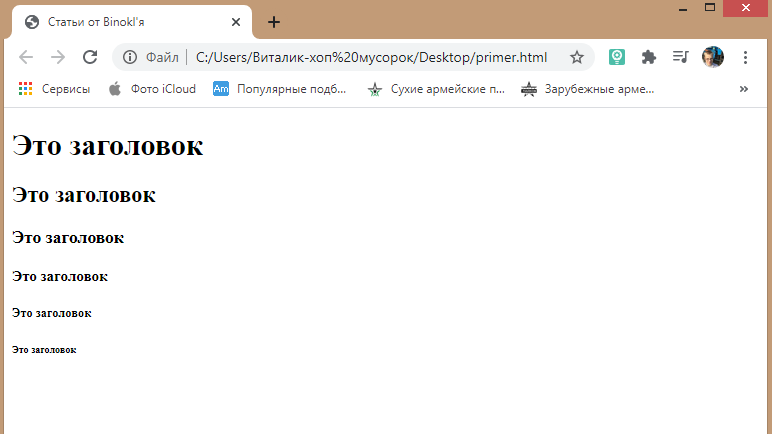Go back using the back arrow
This screenshot has width=772, height=434.
[26, 57]
